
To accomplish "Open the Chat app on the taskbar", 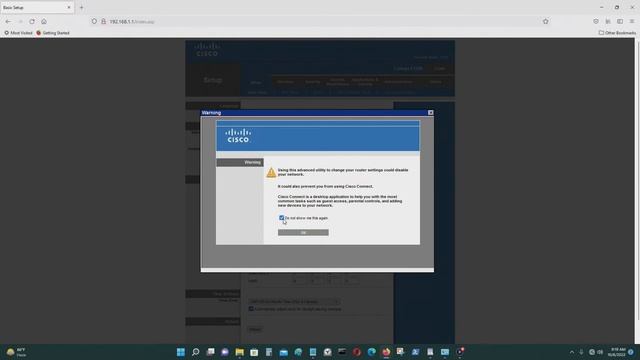I will [225, 352].
